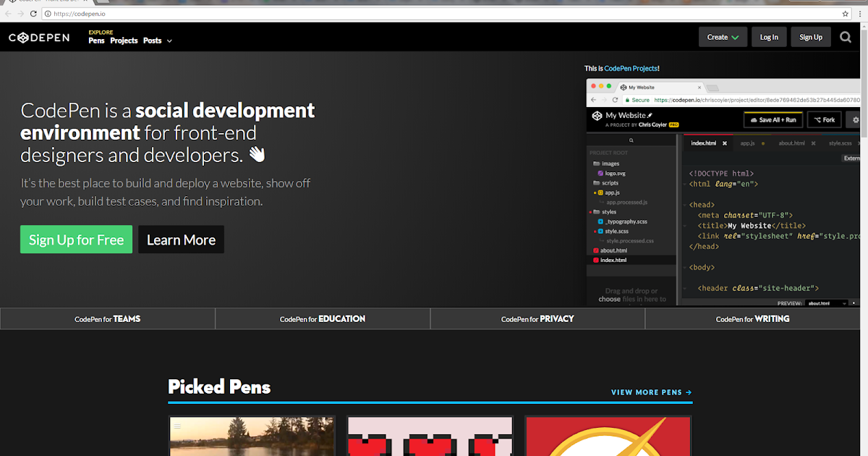
Task: Open Posts in the Explore navigation
Action: coord(152,41)
